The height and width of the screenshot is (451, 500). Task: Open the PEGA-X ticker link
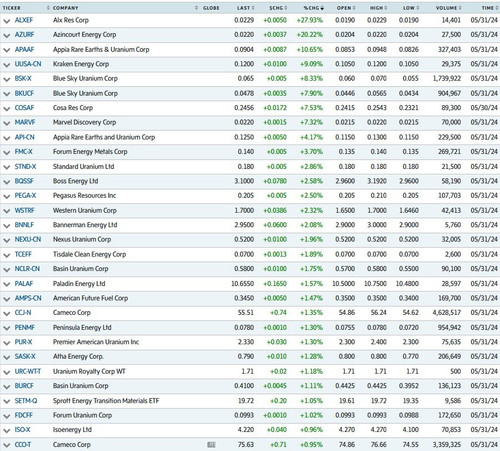click(x=25, y=196)
